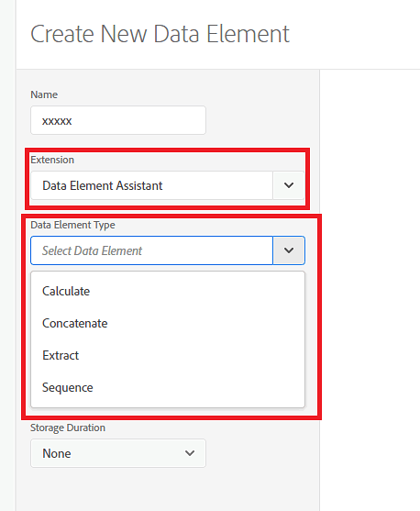
Task: Select Data Element Assistant extension box
Action: point(151,185)
